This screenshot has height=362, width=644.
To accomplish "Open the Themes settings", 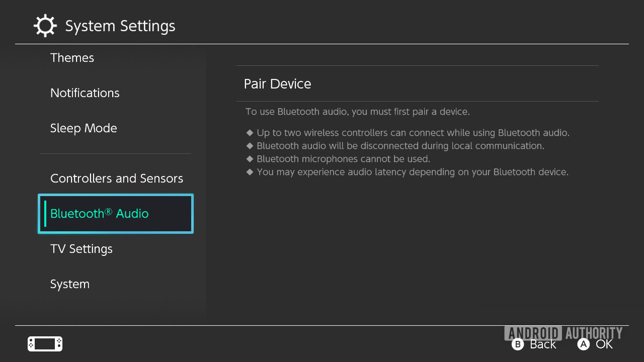I will (x=72, y=58).
